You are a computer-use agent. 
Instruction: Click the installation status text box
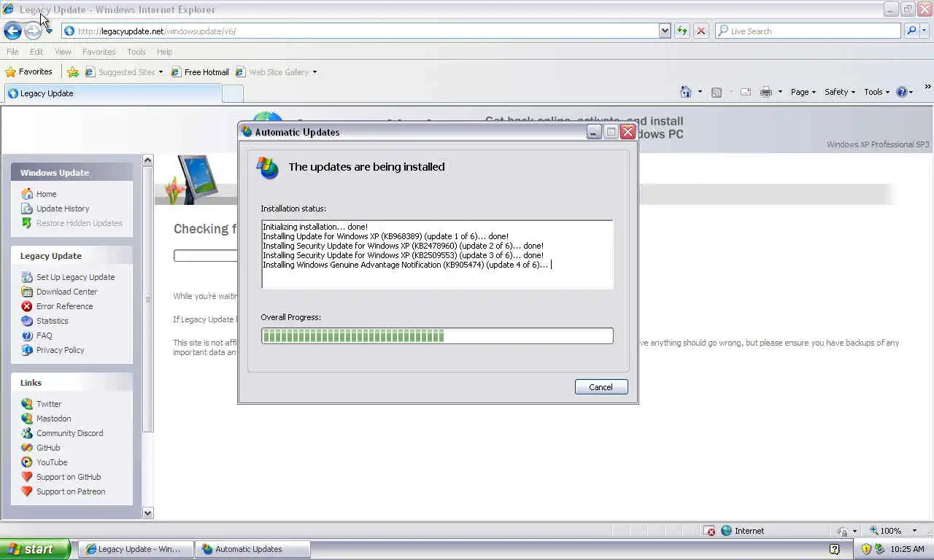click(437, 254)
